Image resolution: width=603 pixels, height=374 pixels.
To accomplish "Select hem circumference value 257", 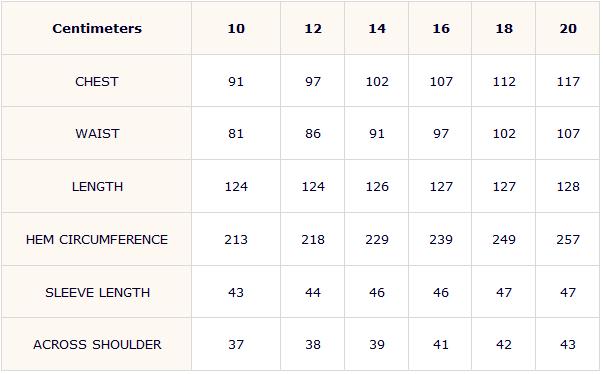I will pos(568,239).
